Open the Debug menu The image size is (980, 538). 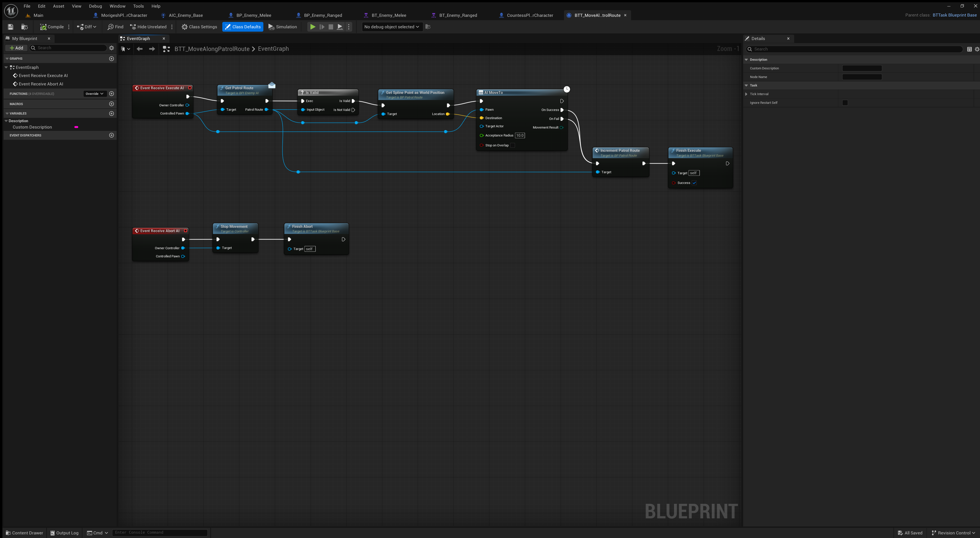pos(95,6)
